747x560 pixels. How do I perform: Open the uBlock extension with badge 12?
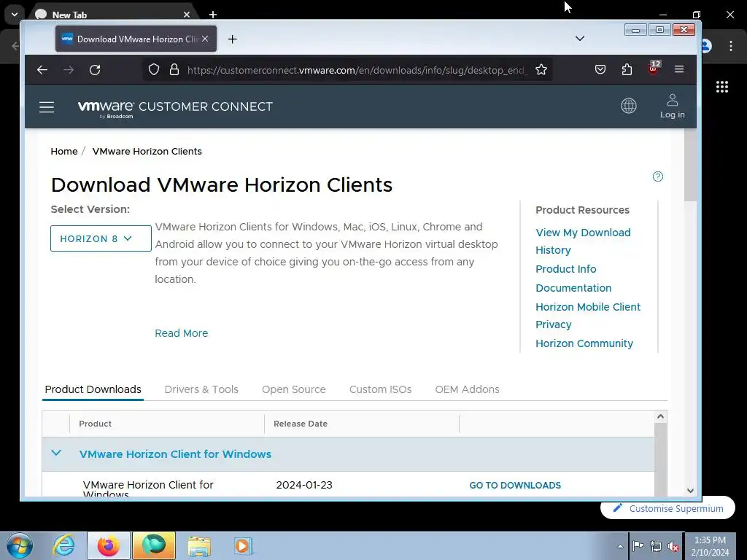pos(654,68)
